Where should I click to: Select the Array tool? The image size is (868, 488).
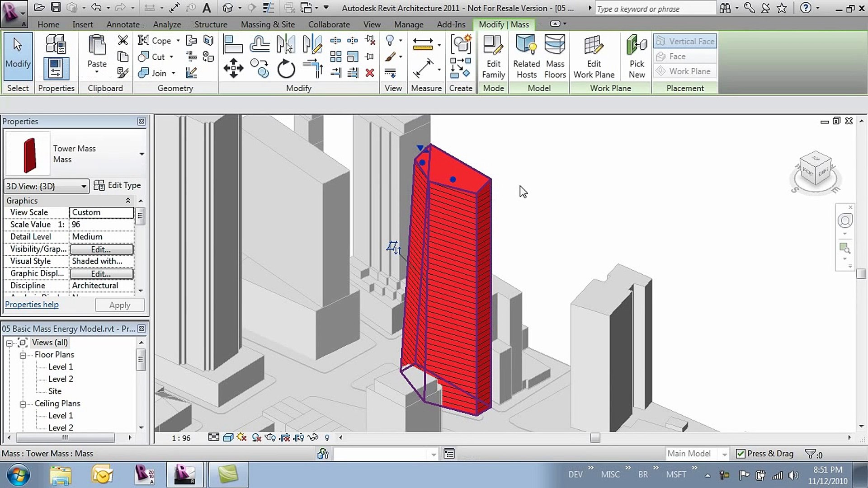336,56
